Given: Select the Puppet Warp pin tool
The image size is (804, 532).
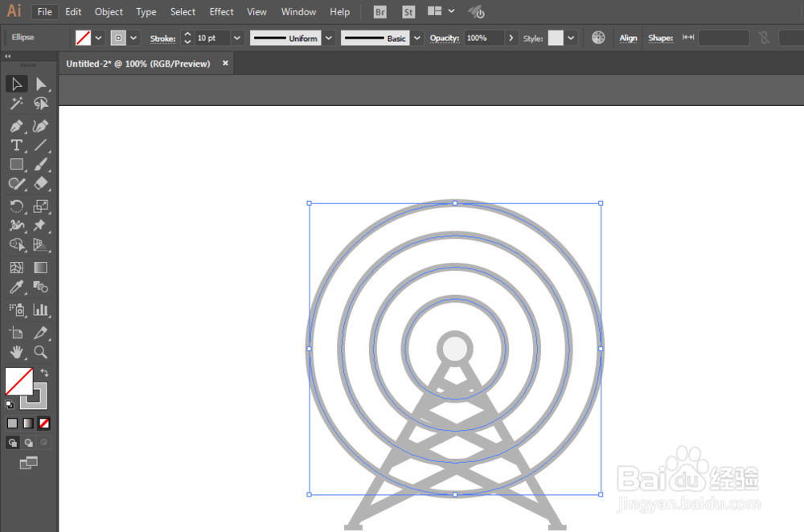Looking at the screenshot, I should click(x=40, y=226).
